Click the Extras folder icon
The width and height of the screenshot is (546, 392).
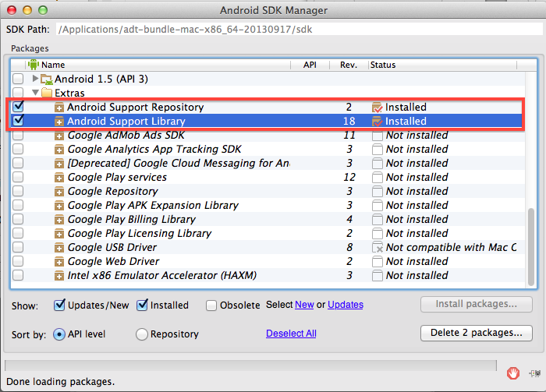[x=47, y=93]
